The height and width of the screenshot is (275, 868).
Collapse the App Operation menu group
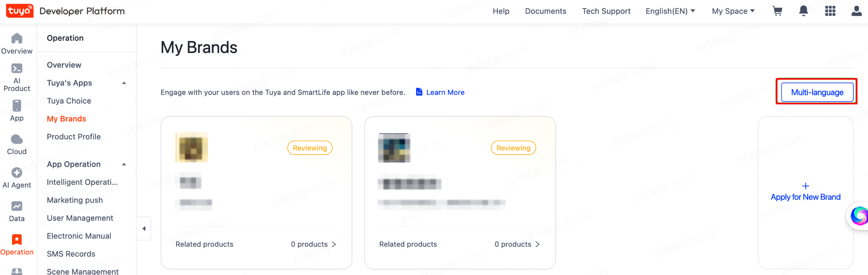(x=124, y=164)
